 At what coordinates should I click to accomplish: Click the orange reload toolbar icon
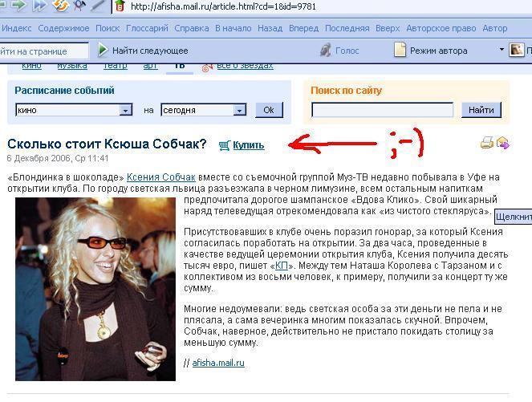tap(59, 6)
